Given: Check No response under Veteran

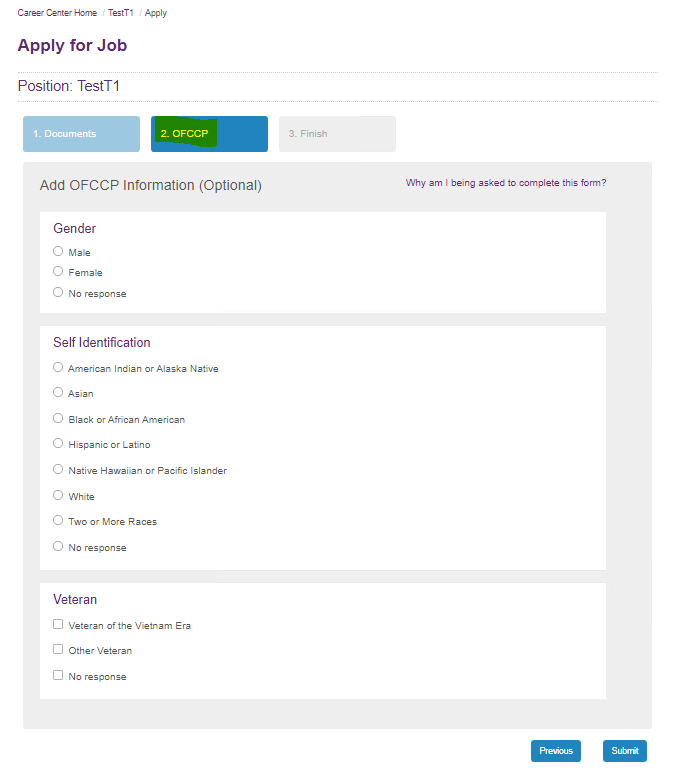Looking at the screenshot, I should point(58,676).
